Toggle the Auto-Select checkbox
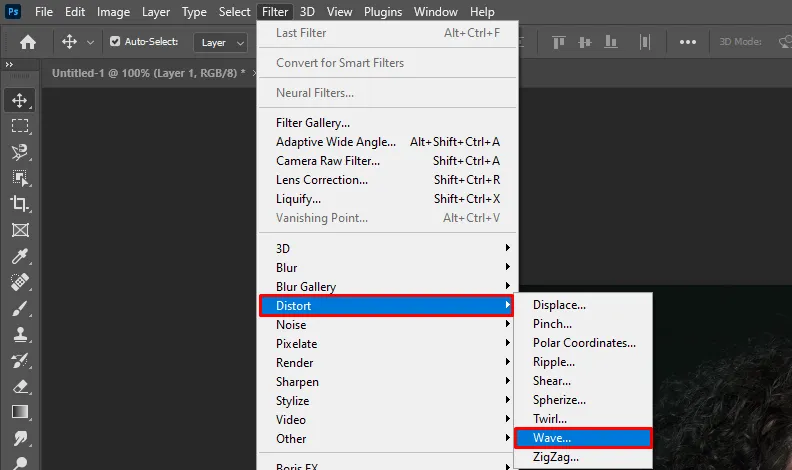Viewport: 792px width, 470px height. pos(115,42)
